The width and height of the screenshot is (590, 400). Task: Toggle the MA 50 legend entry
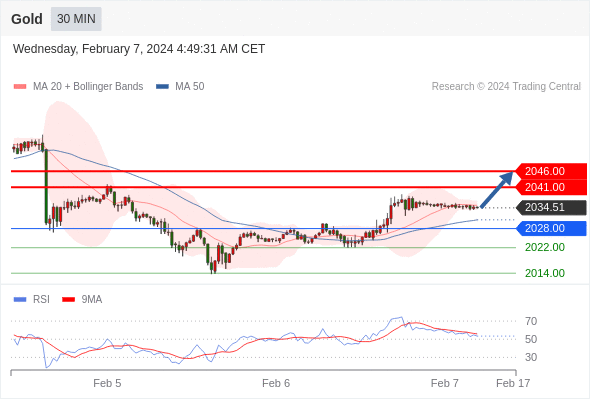click(x=180, y=87)
